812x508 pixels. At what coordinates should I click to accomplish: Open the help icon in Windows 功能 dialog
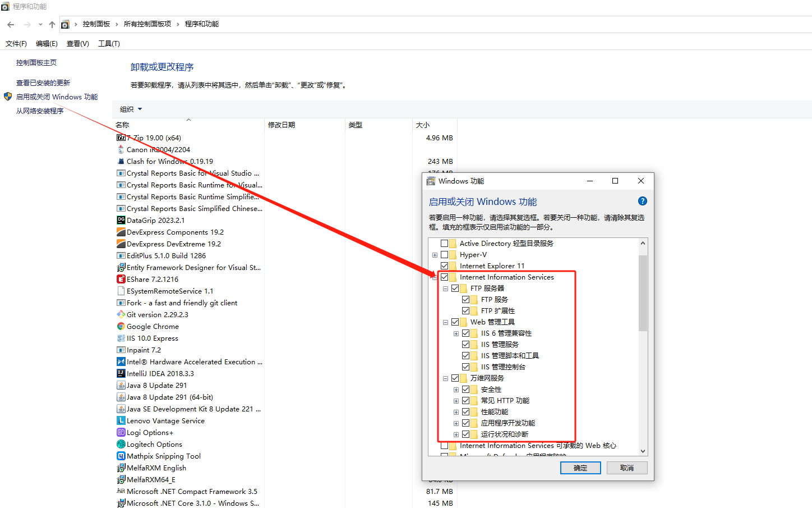(642, 200)
